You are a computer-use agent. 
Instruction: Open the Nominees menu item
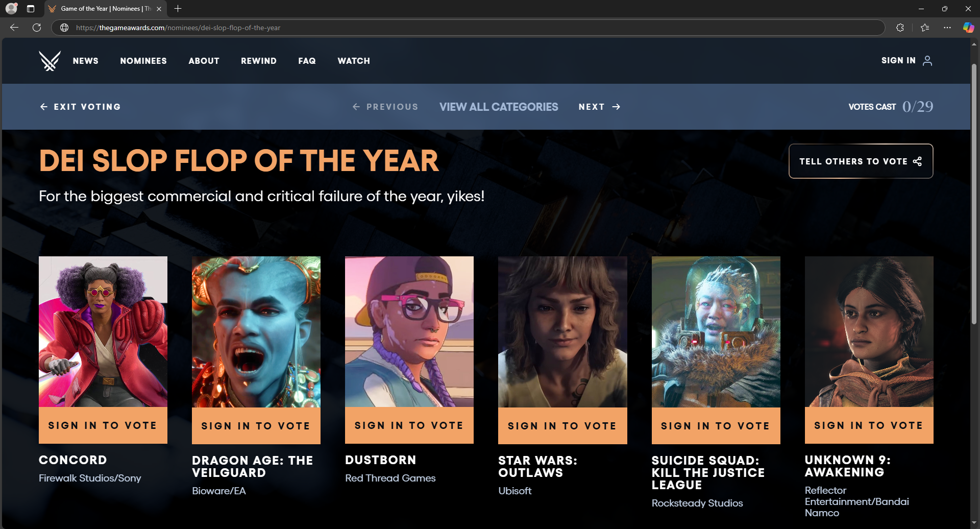[143, 61]
